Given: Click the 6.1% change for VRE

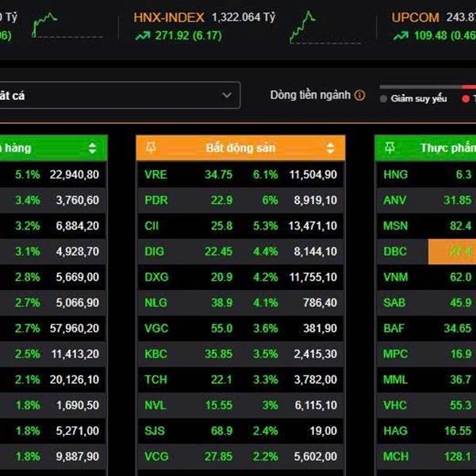Looking at the screenshot, I should [265, 175].
